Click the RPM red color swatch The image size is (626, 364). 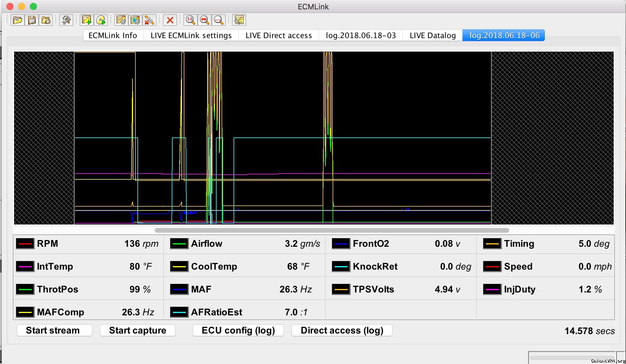(25, 244)
